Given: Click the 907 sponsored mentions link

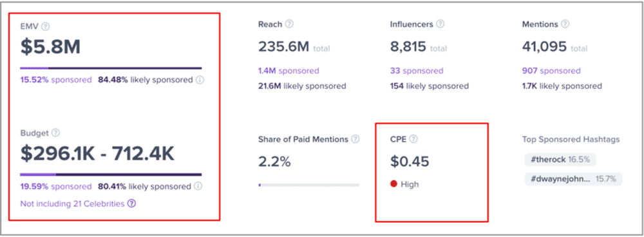Looking at the screenshot, I should pyautogui.click(x=551, y=71).
